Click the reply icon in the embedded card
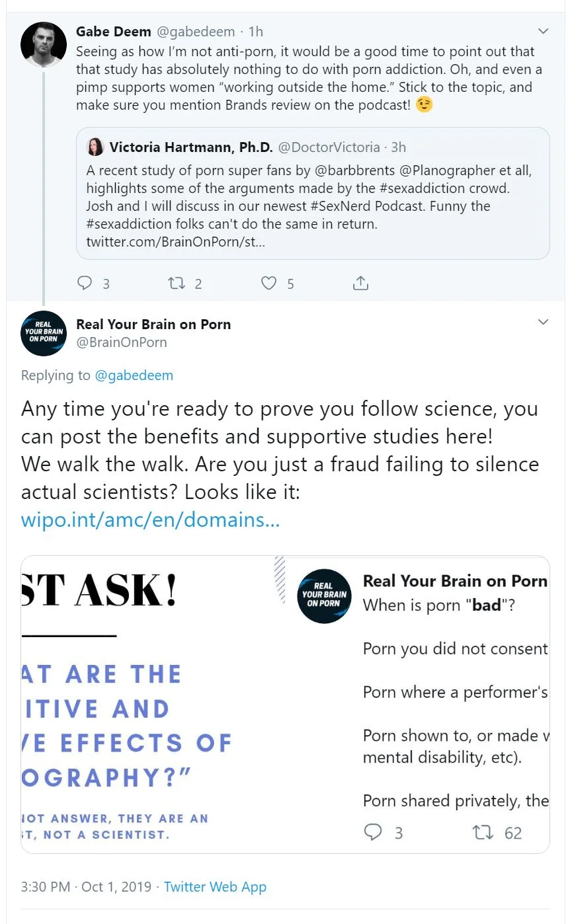Screen dimensions: 576x924 (374, 832)
